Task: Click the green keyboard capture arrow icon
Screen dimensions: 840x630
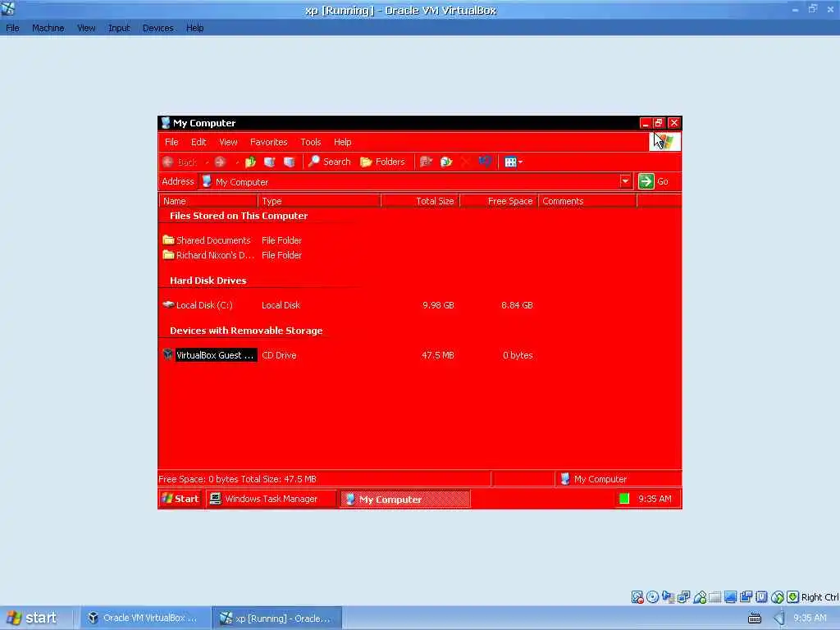Action: point(793,597)
